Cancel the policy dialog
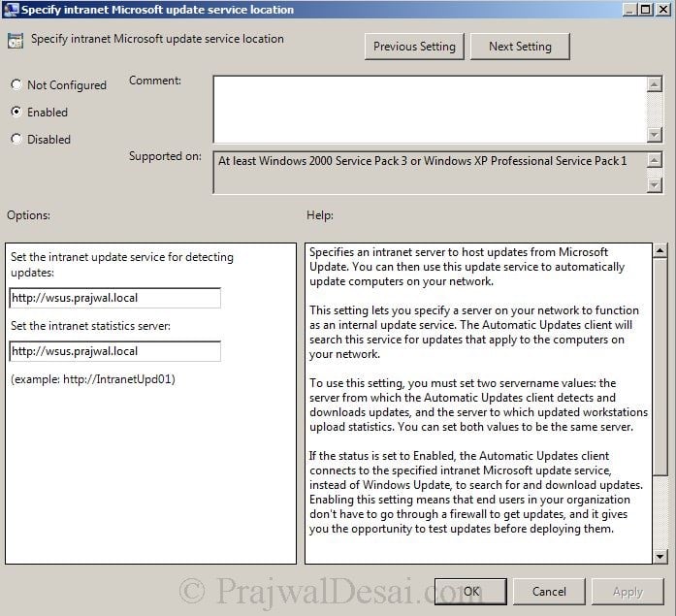Viewport: 676px width, 616px height. pyautogui.click(x=549, y=592)
